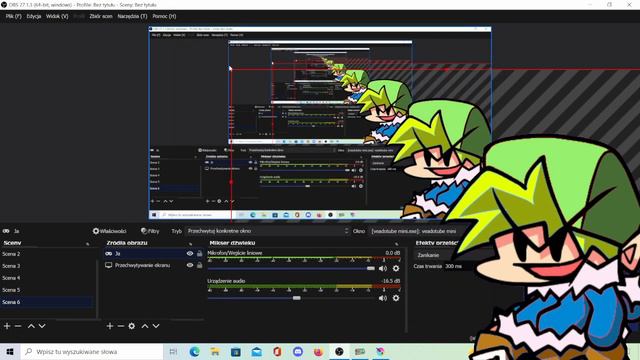Select the Przechwytywanie ekranu source row

pyautogui.click(x=153, y=265)
